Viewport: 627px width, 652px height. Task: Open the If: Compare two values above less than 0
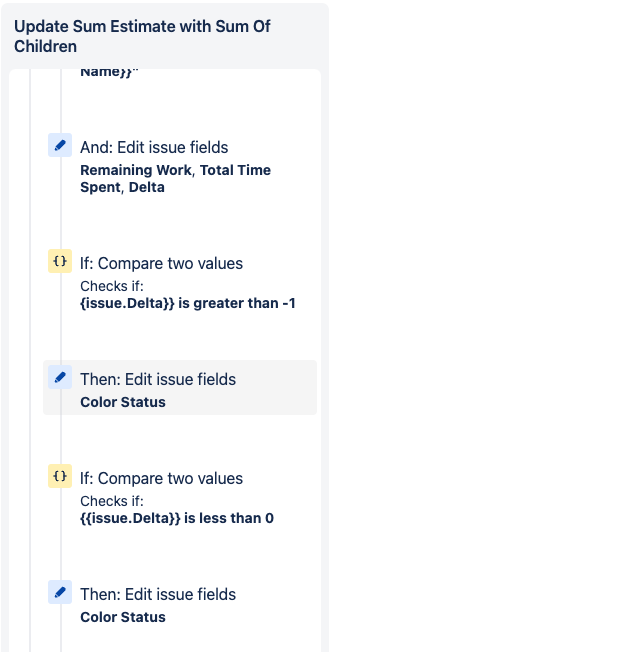tap(161, 479)
